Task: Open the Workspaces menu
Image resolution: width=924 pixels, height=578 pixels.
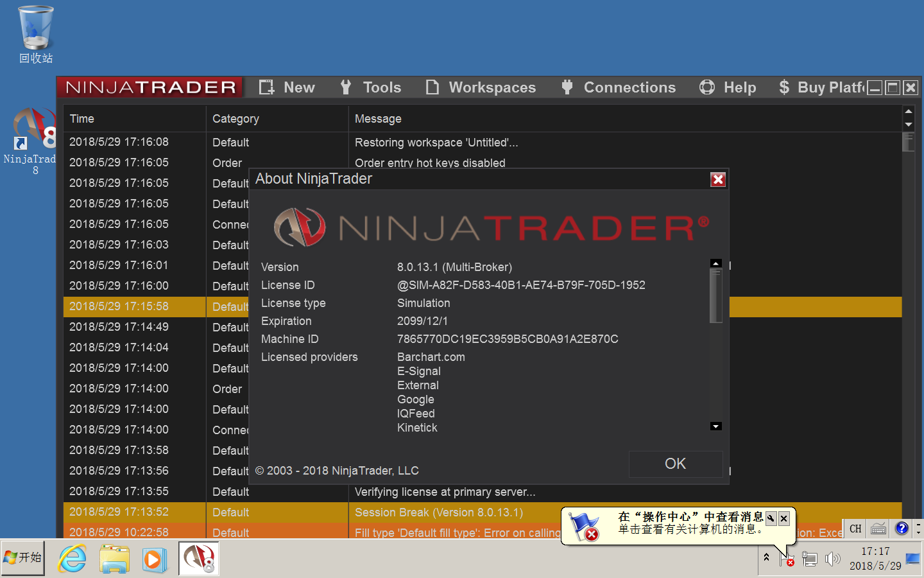Action: 492,87
